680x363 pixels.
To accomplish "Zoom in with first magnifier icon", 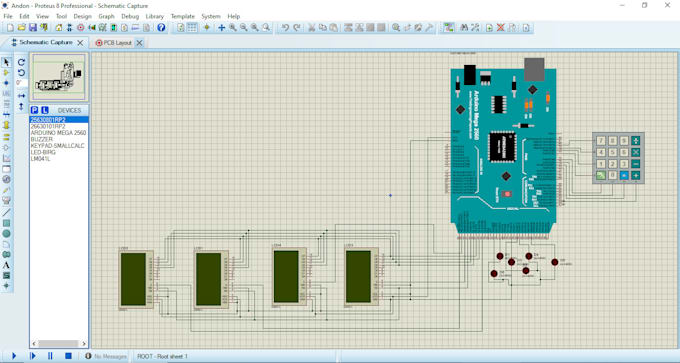I will [x=233, y=28].
